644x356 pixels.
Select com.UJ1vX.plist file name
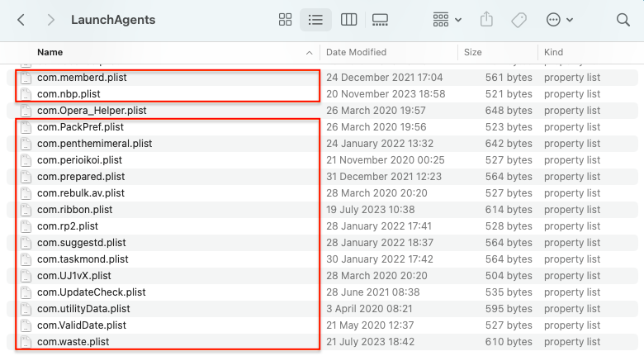point(74,275)
